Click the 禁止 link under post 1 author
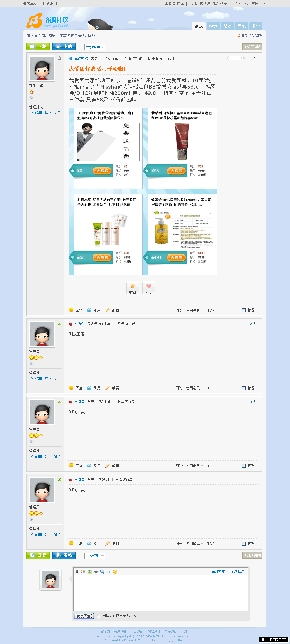The height and width of the screenshot is (644, 290). tap(48, 113)
